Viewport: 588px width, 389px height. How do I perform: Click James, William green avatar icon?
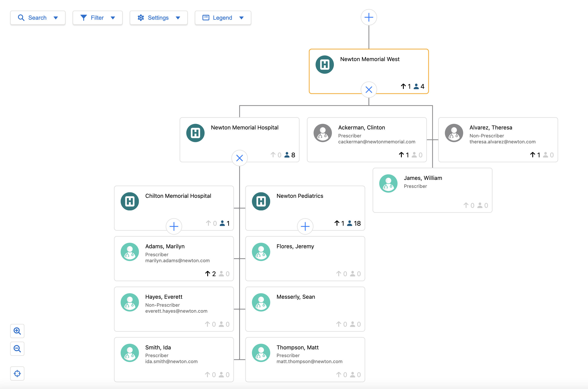point(388,184)
